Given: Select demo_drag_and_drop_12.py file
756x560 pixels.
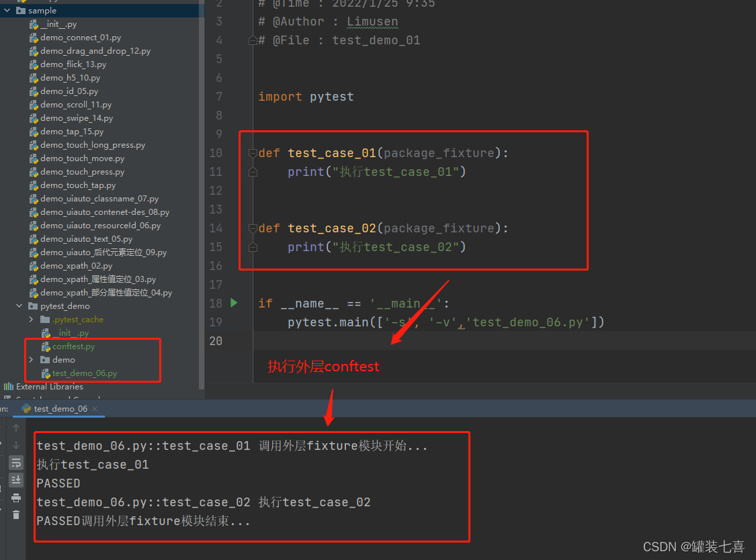Looking at the screenshot, I should [x=95, y=51].
